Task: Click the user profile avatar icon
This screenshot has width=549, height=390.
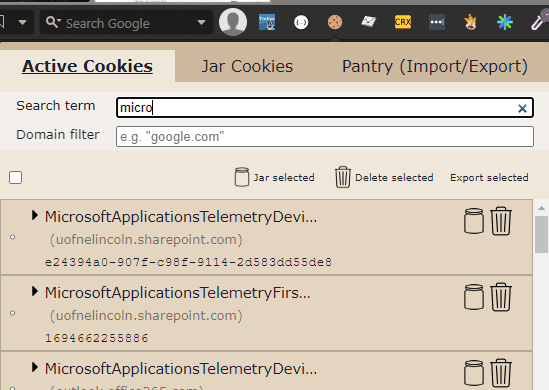Action: click(233, 22)
